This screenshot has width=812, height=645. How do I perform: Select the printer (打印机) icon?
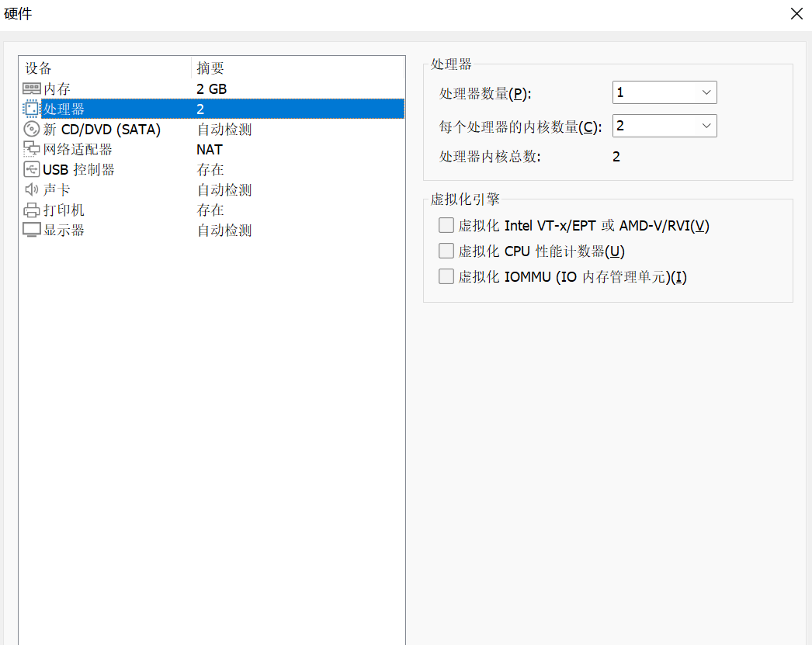(x=32, y=210)
